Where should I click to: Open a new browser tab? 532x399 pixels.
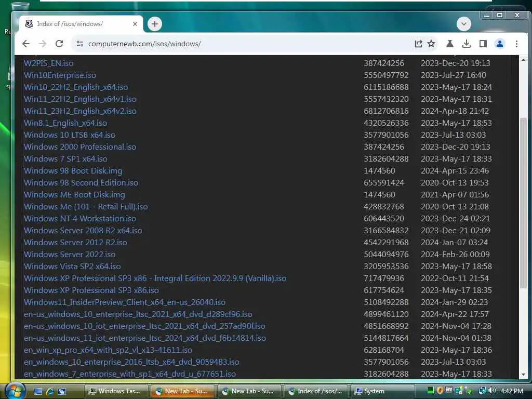point(155,24)
